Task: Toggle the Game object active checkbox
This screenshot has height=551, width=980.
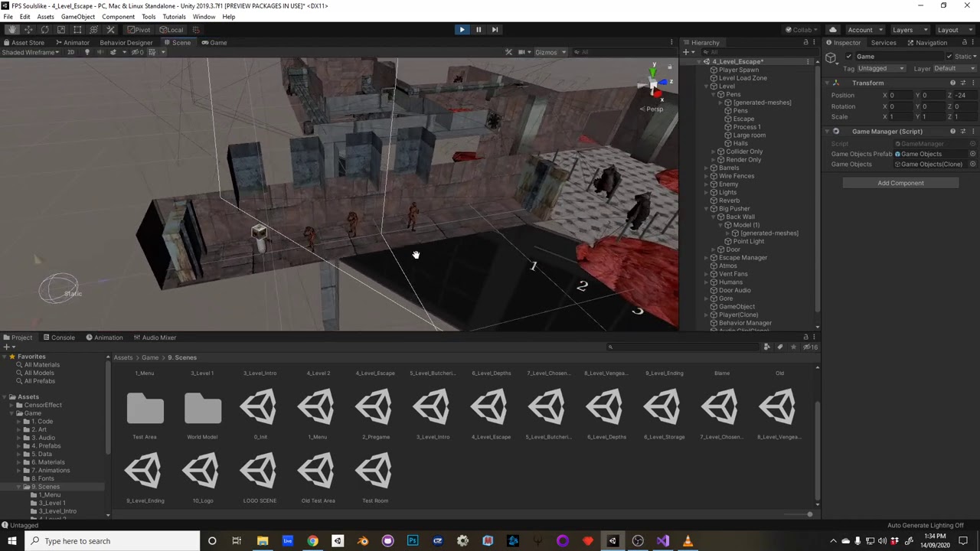Action: pyautogui.click(x=848, y=57)
